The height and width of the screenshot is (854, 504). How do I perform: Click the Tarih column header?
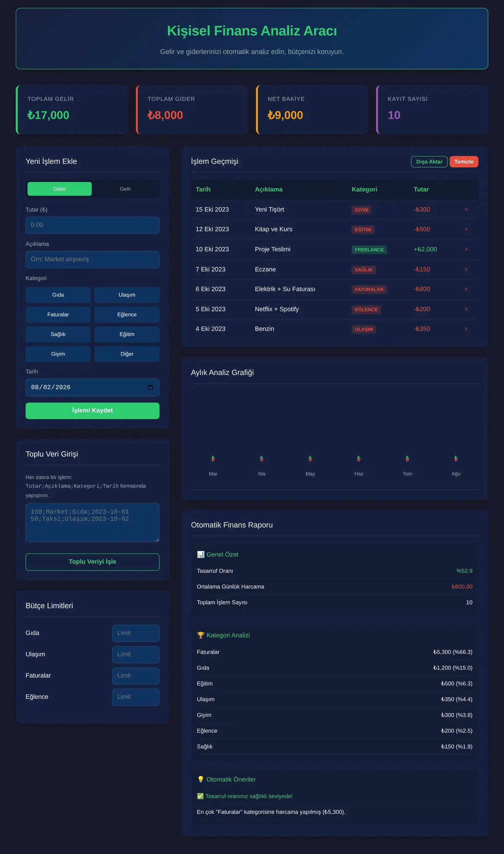pos(203,190)
